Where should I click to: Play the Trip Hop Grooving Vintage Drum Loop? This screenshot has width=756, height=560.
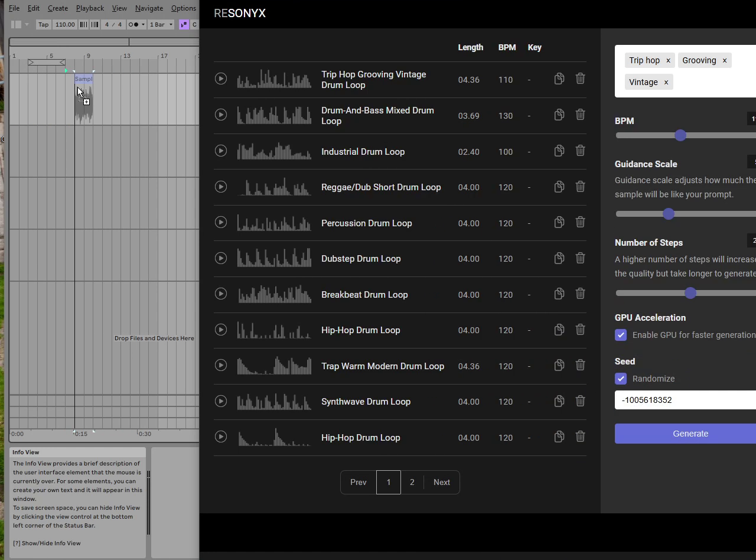(221, 79)
